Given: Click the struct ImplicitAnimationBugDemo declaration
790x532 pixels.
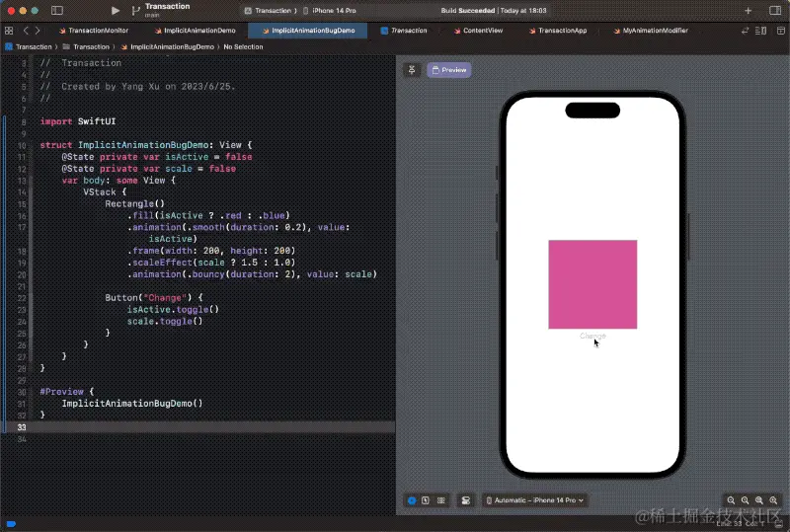Looking at the screenshot, I should point(145,145).
